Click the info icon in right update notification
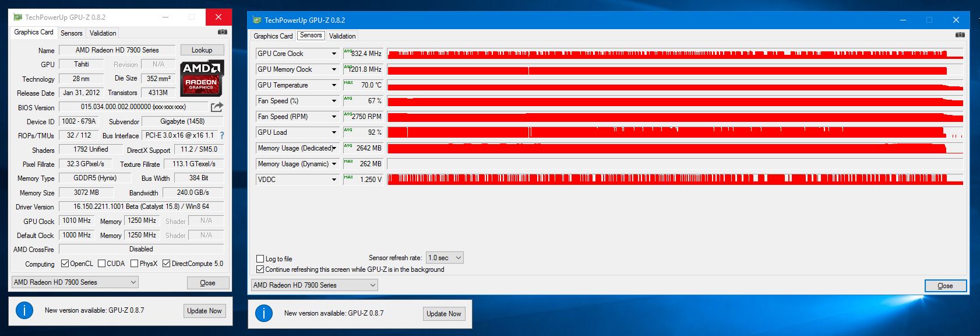This screenshot has width=980, height=336. [x=264, y=313]
